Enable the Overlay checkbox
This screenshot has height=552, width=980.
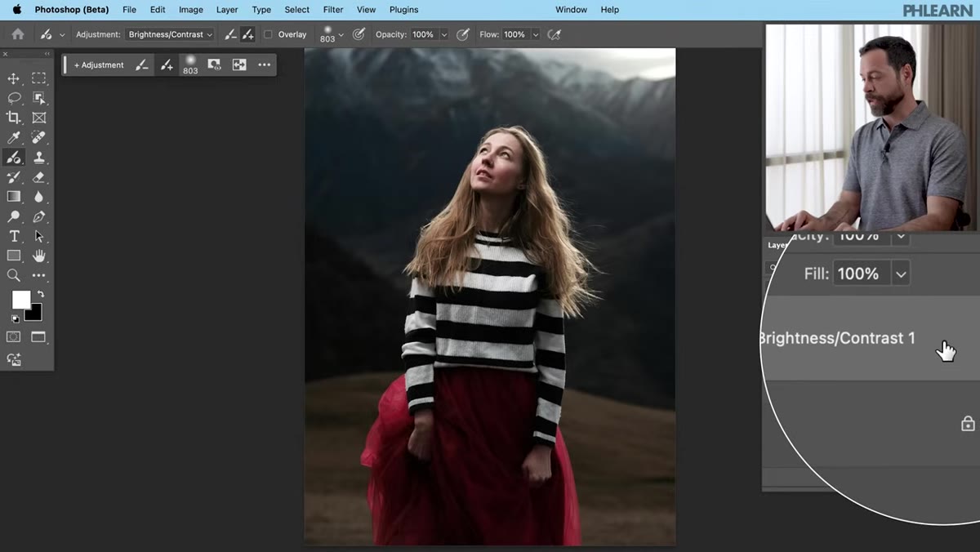coord(268,34)
